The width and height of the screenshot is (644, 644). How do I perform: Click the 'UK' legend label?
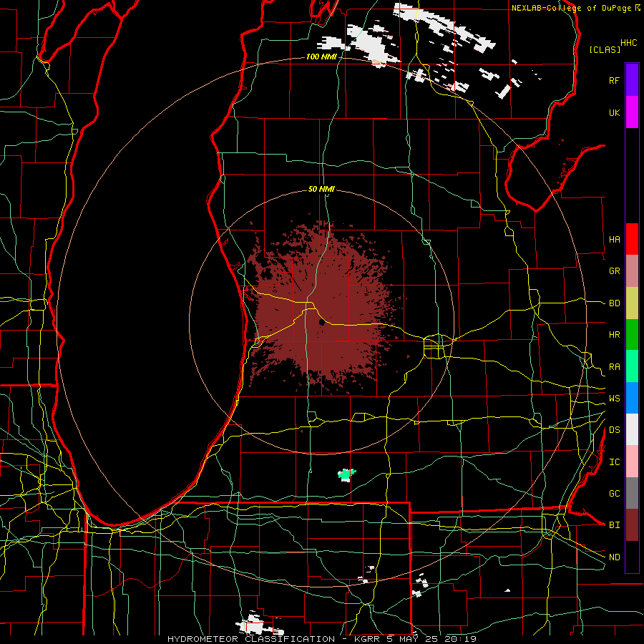pyautogui.click(x=614, y=112)
